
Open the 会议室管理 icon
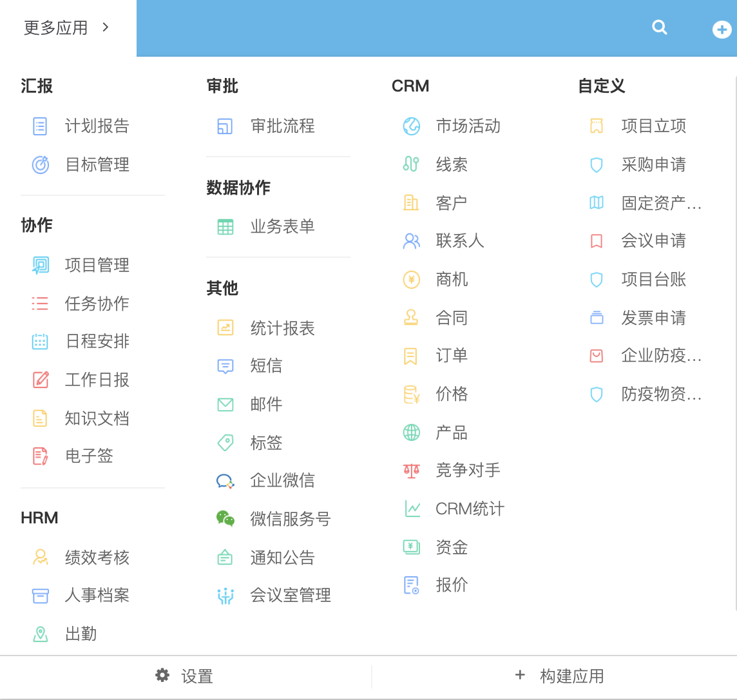225,596
